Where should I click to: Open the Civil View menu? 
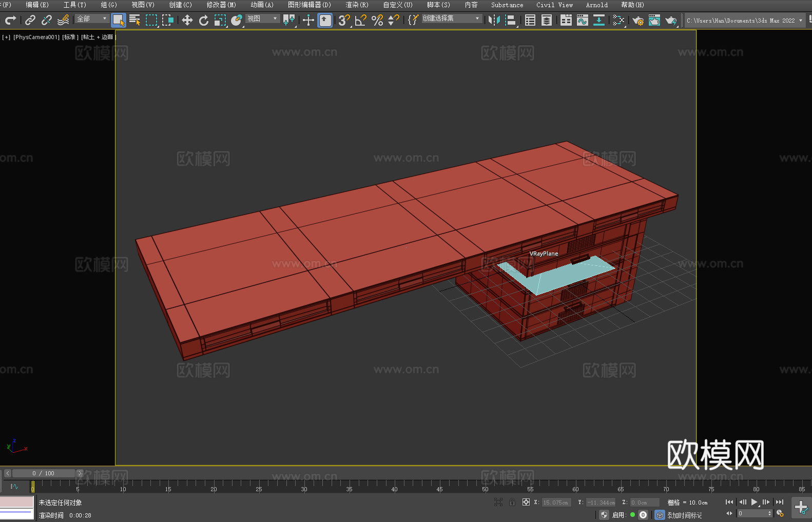pos(554,5)
